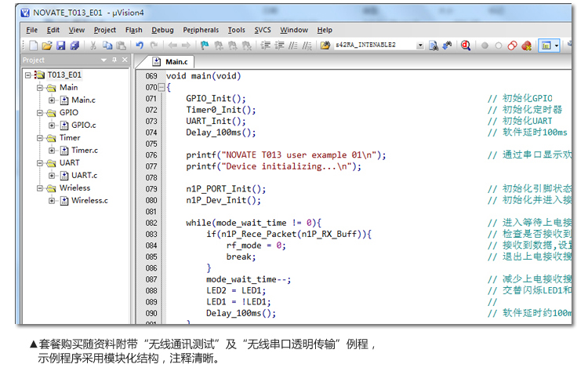Open the Project panel options dropdown
Image resolution: width=588 pixels, height=375 pixels.
(x=103, y=60)
